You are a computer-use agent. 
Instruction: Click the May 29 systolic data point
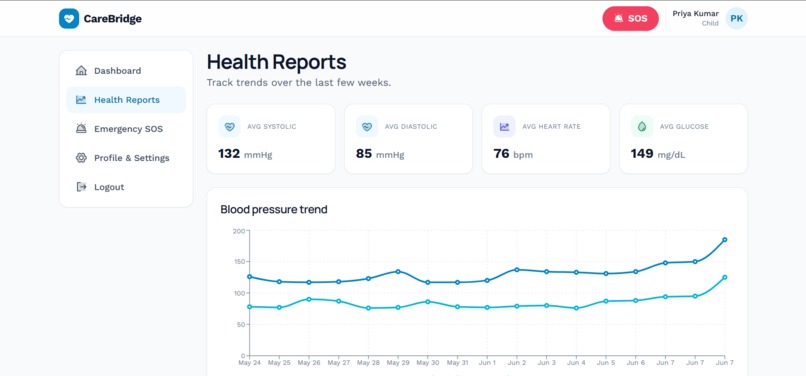pyautogui.click(x=398, y=271)
